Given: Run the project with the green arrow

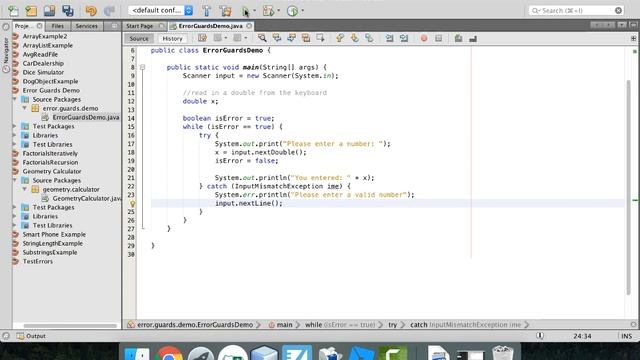Looking at the screenshot, I should coord(246,11).
